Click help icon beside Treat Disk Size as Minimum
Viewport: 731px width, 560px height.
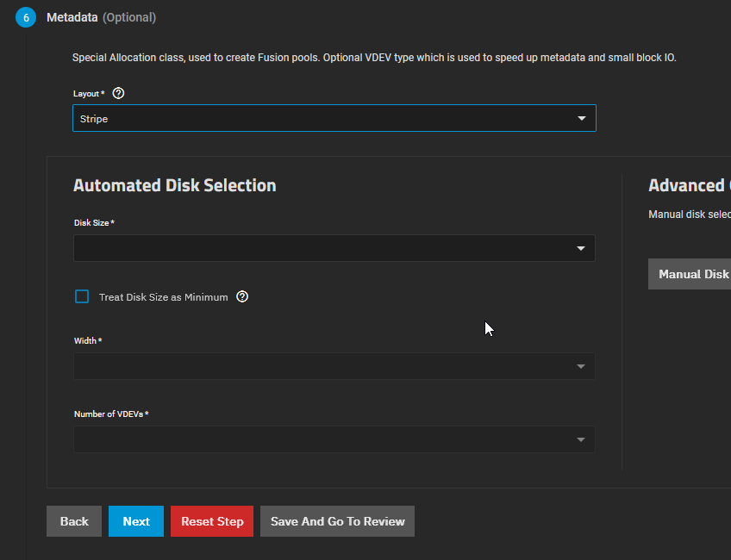242,296
